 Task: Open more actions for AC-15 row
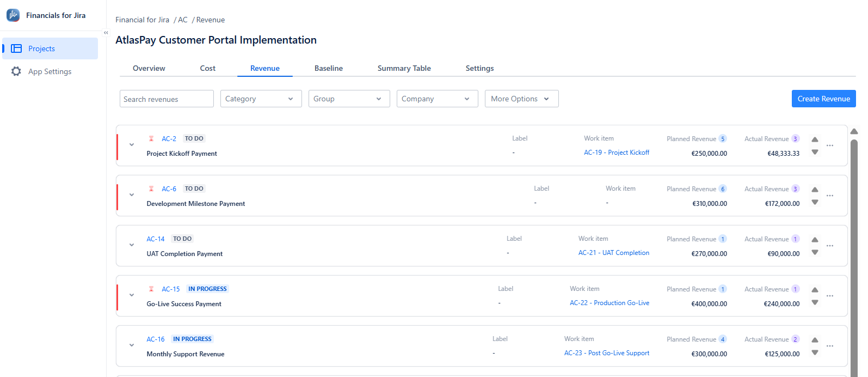click(830, 296)
